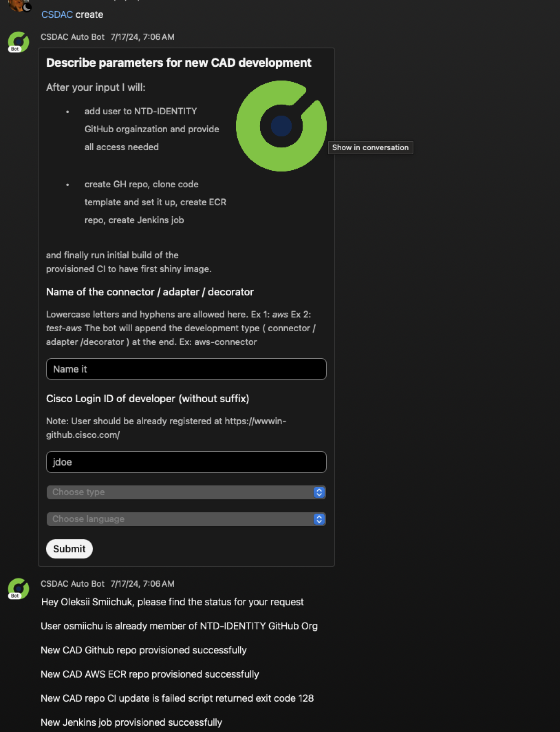Focus the 'Name it' text field
The image size is (560, 732).
186,369
